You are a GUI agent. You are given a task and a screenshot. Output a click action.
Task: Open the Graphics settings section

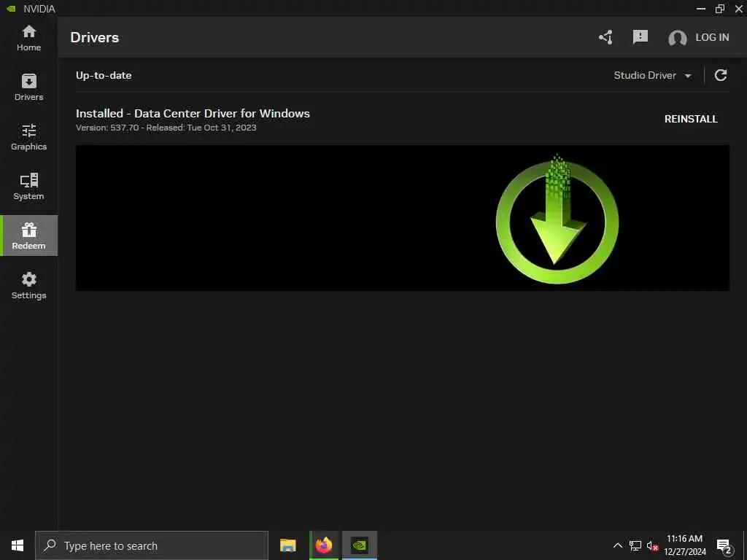point(28,137)
